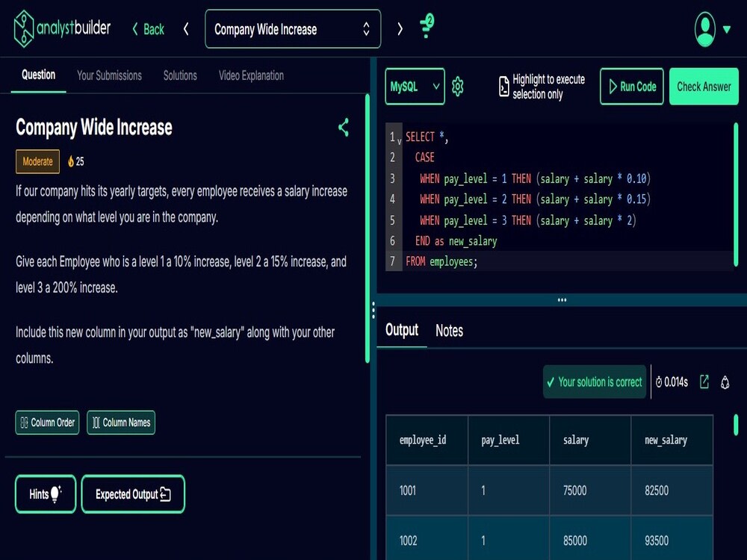Click the salary column header
The image size is (747, 560).
point(590,440)
